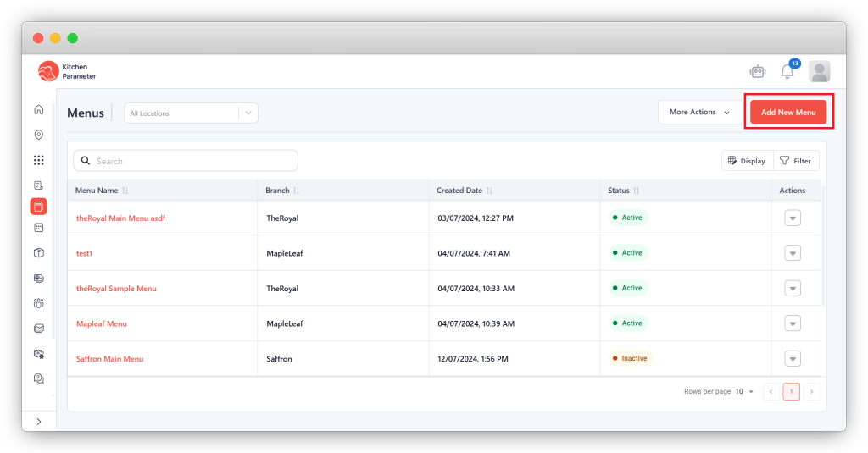Open the nine-dot grid sidebar icon
The width and height of the screenshot is (868, 453).
point(38,160)
